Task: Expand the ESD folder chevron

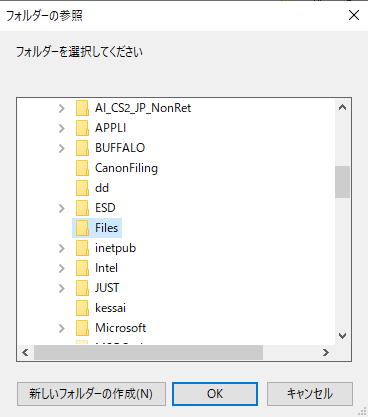Action: click(x=62, y=208)
